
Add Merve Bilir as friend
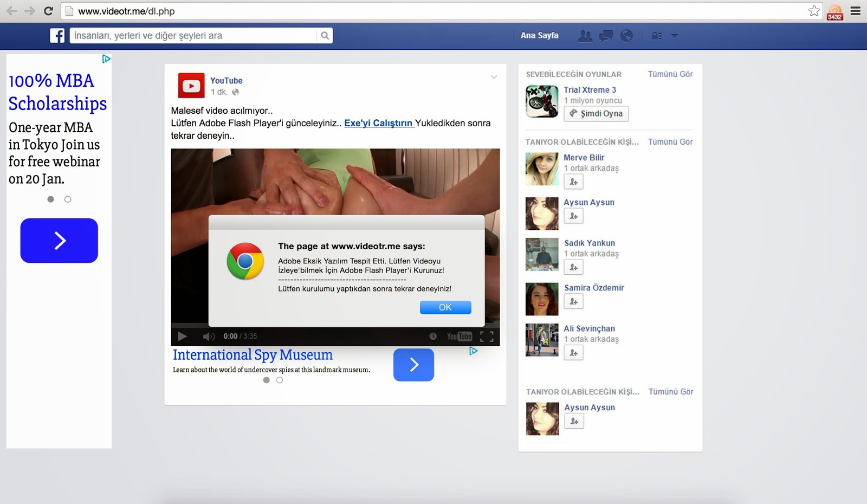pyautogui.click(x=573, y=182)
